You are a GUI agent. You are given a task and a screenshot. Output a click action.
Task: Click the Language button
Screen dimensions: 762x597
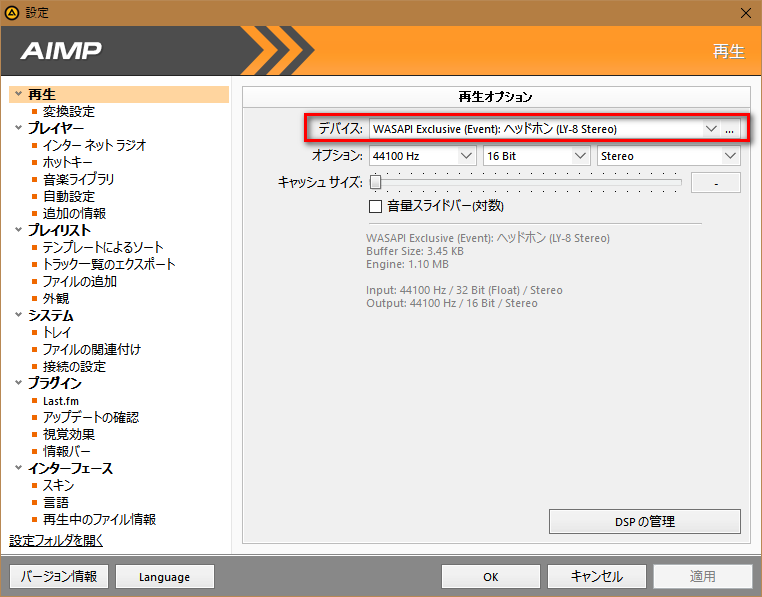(164, 576)
